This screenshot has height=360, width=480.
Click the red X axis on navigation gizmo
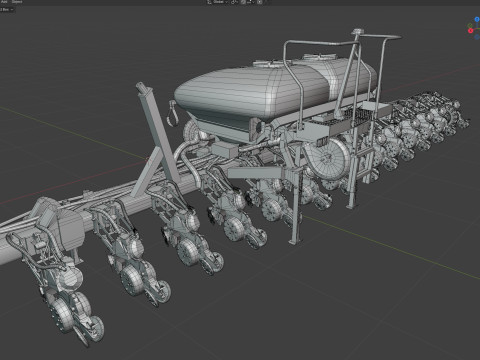pyautogui.click(x=471, y=31)
